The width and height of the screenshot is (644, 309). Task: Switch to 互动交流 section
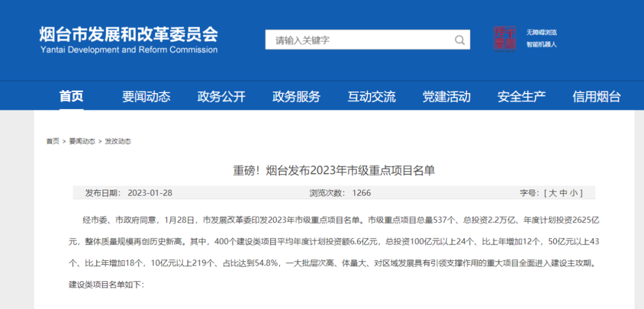(x=371, y=96)
